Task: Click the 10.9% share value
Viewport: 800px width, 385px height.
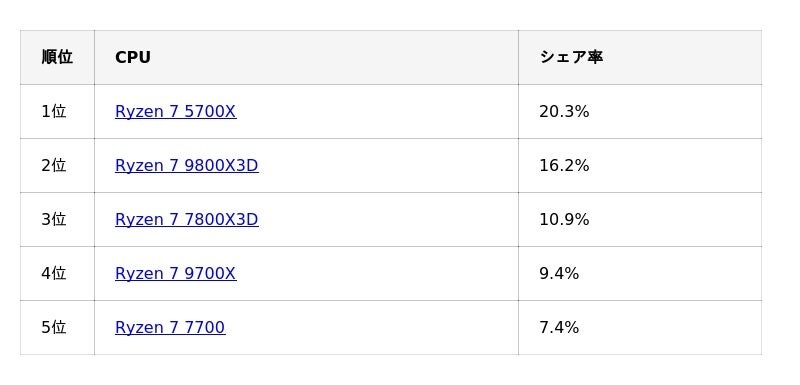Action: click(x=564, y=219)
